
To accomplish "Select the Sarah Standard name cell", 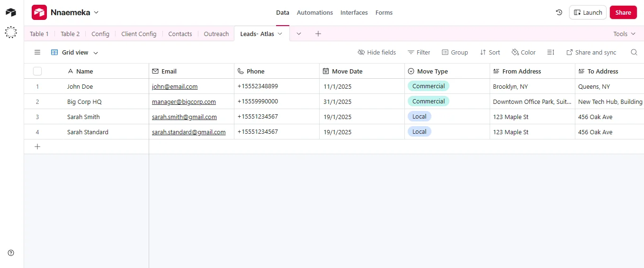I will (101, 132).
